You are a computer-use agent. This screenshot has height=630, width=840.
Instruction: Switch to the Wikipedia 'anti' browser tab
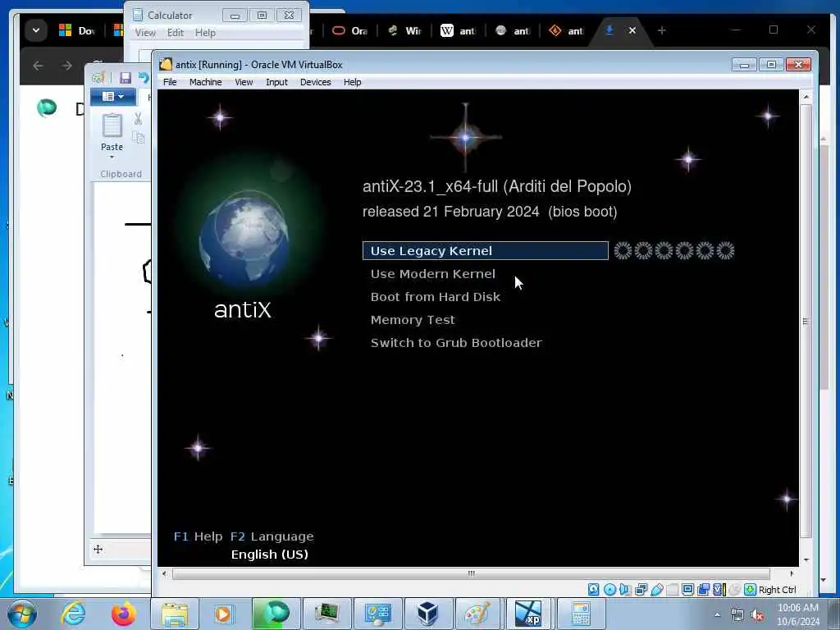click(458, 31)
